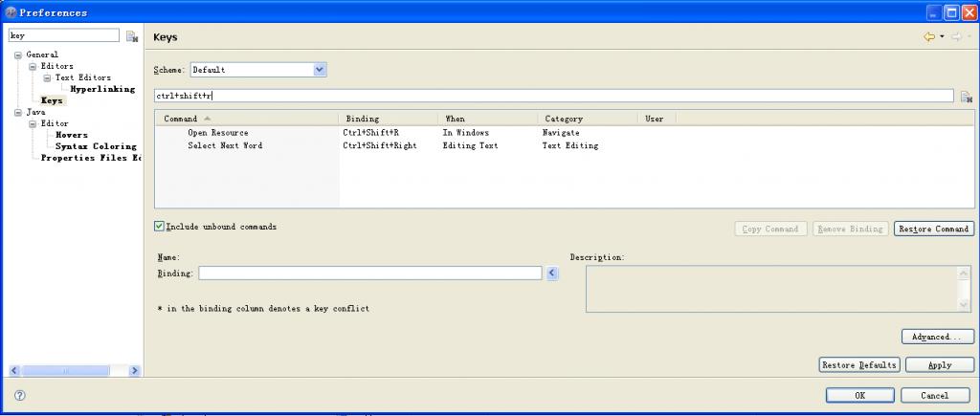Click the Ctrl+Shift+Right binding cell
The image size is (980, 416).
(379, 145)
